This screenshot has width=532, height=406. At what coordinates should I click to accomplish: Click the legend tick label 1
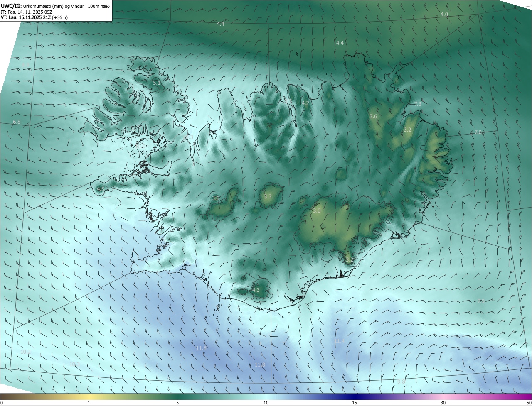(x=89, y=403)
